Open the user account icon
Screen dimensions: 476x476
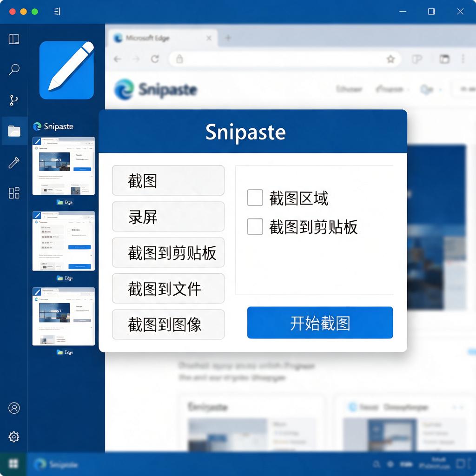pos(14,408)
